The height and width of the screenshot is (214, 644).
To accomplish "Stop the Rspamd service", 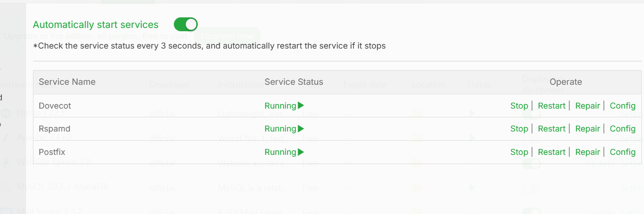I will 519,129.
